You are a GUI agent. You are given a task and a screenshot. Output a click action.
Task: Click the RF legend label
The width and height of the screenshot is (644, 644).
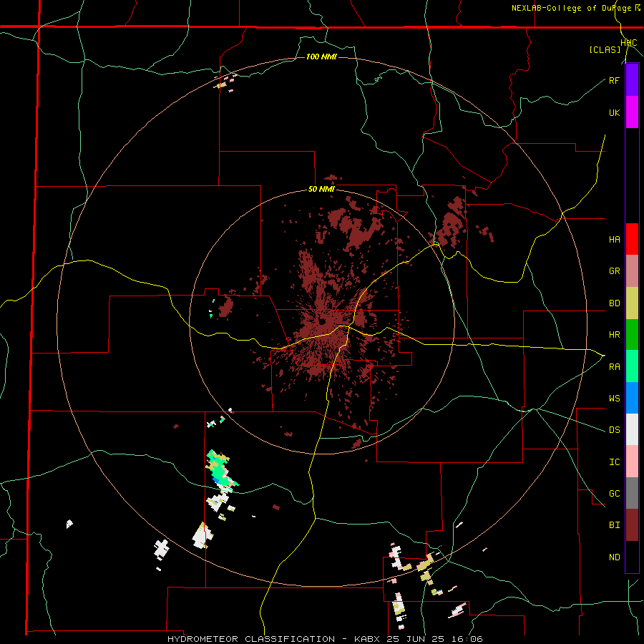tap(614, 80)
